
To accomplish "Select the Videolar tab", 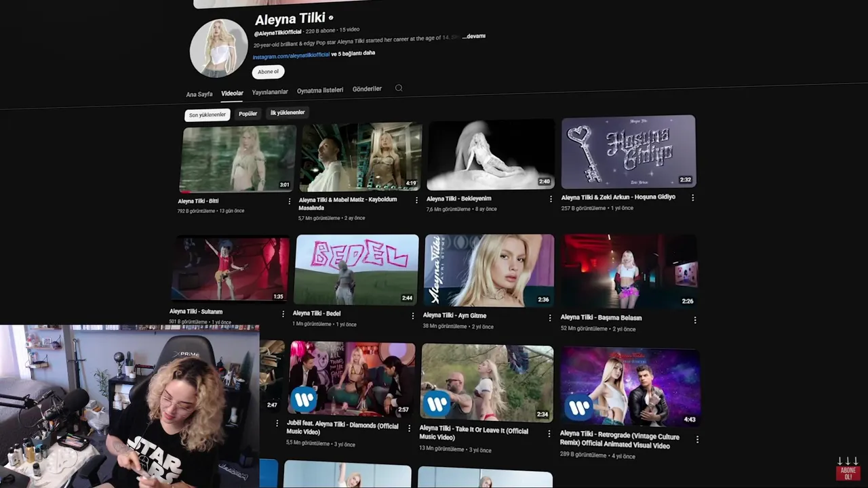I will [x=232, y=93].
